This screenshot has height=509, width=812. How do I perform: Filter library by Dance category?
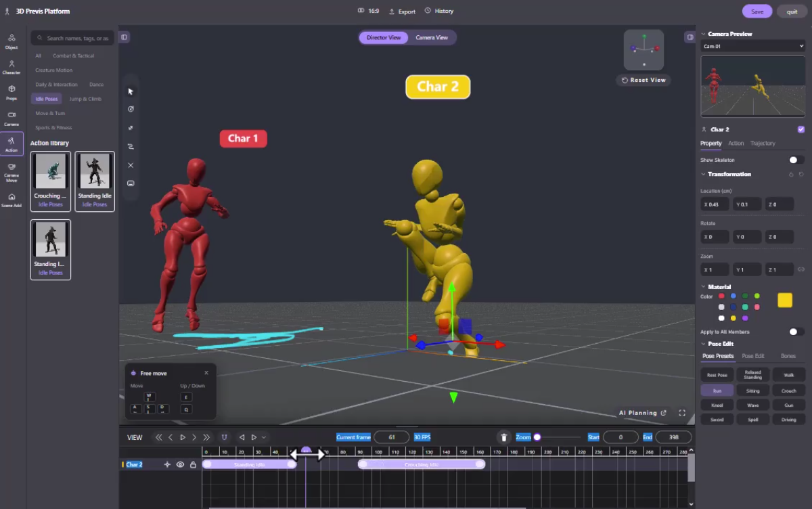(x=96, y=85)
